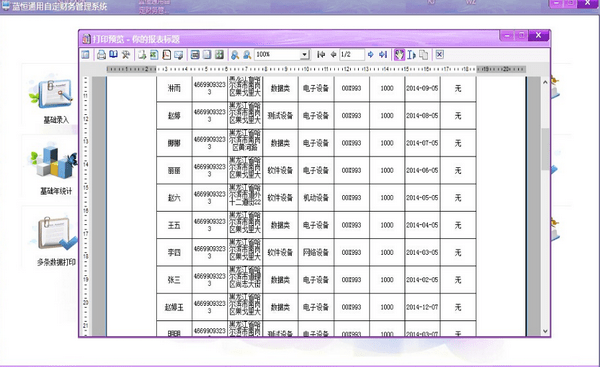Select the text selection cursor tool
The width and height of the screenshot is (600, 367).
click(x=411, y=55)
